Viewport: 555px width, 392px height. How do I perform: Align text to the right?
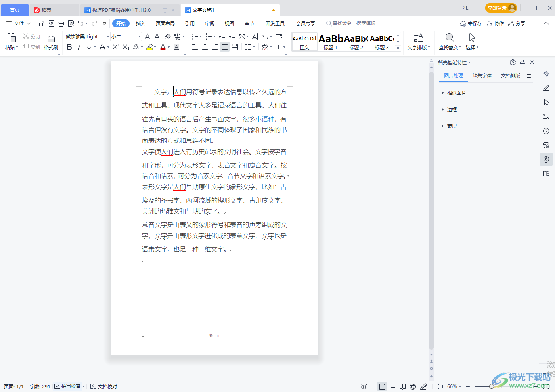click(x=215, y=47)
